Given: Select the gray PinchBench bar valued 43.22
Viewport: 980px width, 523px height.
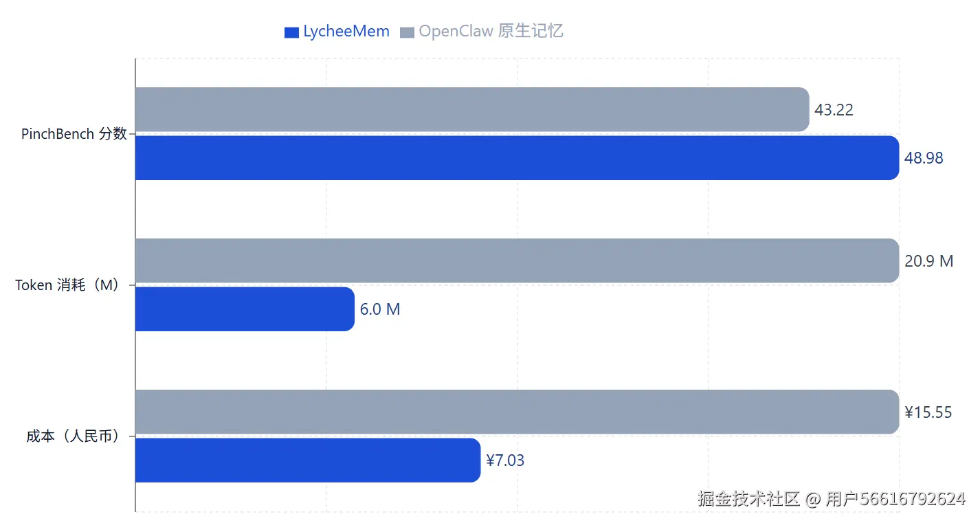Looking at the screenshot, I should (472, 109).
